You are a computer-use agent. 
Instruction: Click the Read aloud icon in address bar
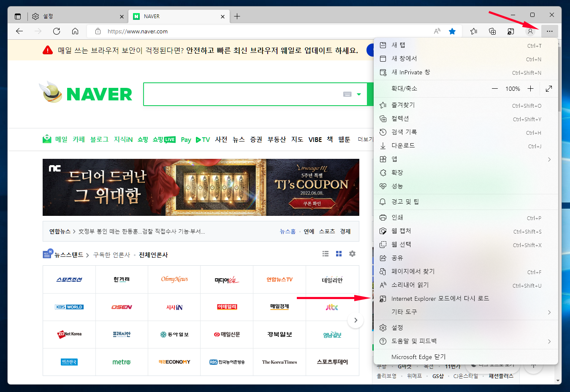coord(437,31)
